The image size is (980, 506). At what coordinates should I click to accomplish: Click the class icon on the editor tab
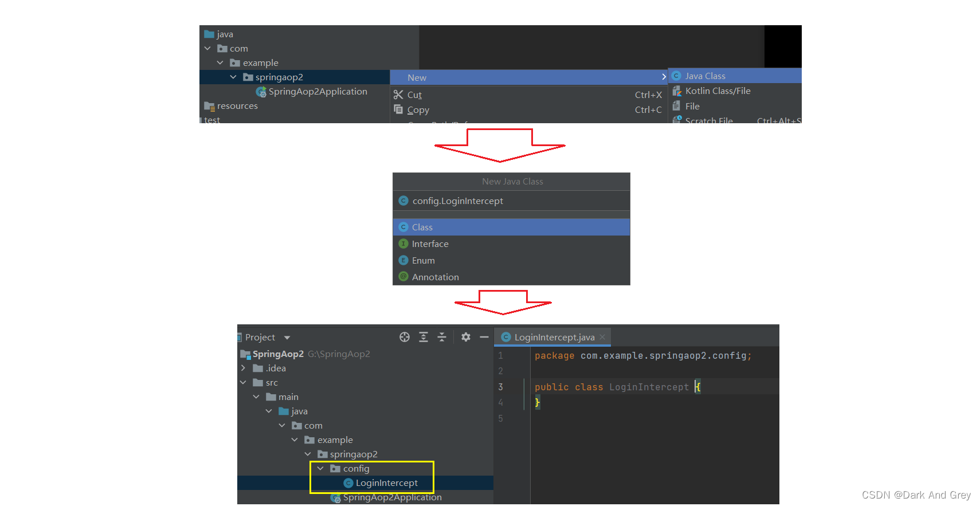(506, 337)
